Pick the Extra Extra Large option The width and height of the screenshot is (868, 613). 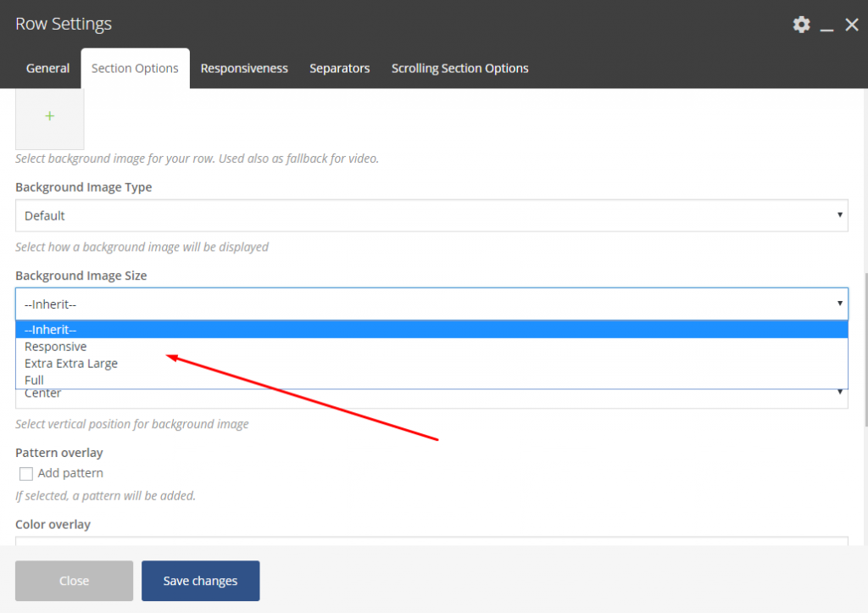click(x=71, y=364)
